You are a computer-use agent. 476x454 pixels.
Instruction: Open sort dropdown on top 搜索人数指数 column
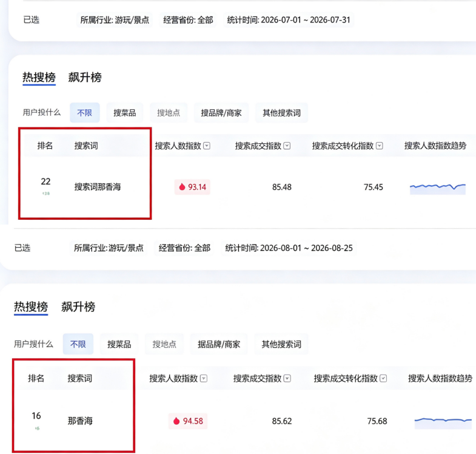pyautogui.click(x=207, y=146)
